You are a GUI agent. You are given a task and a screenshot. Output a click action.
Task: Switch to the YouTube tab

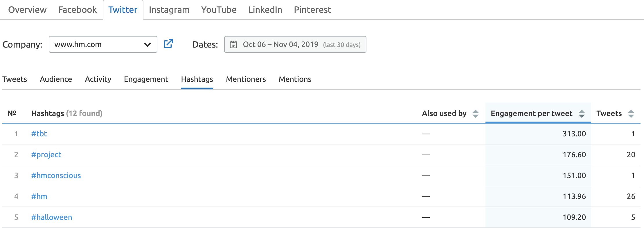[219, 10]
